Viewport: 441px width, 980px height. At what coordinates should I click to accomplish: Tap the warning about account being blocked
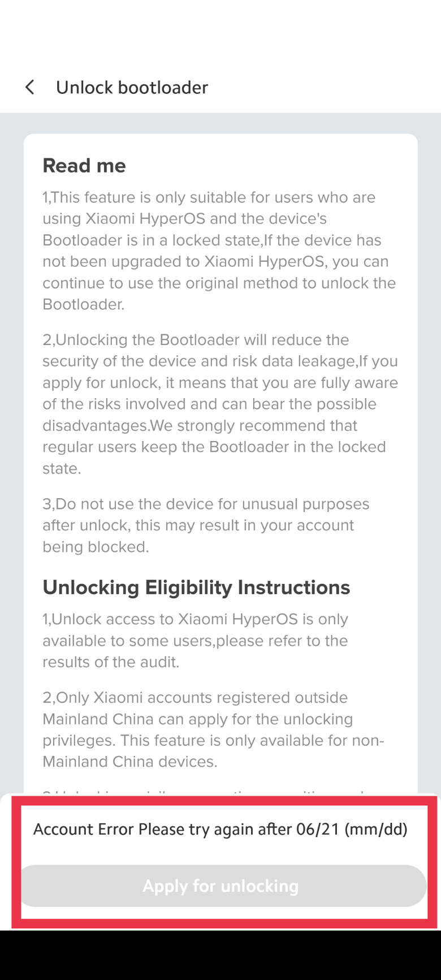[206, 525]
